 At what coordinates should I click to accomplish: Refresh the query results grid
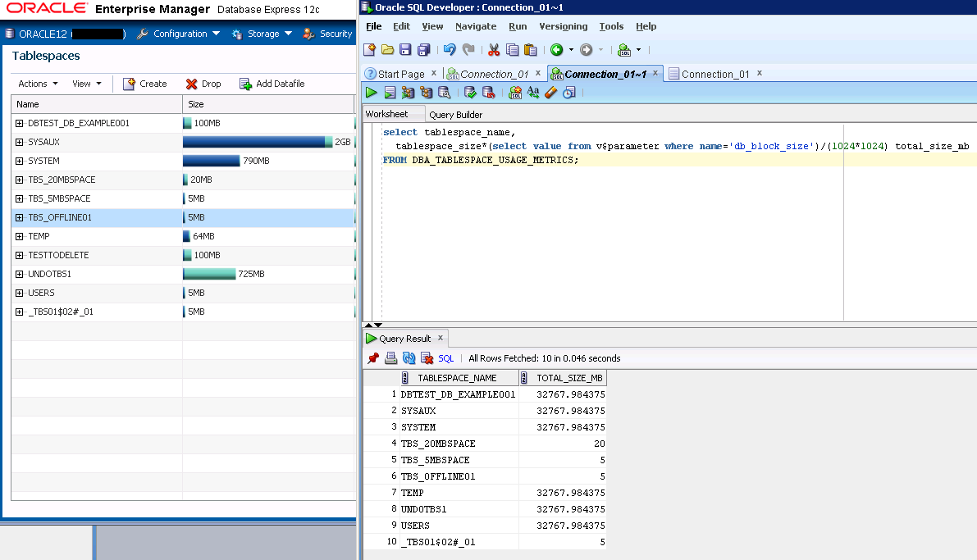point(409,358)
